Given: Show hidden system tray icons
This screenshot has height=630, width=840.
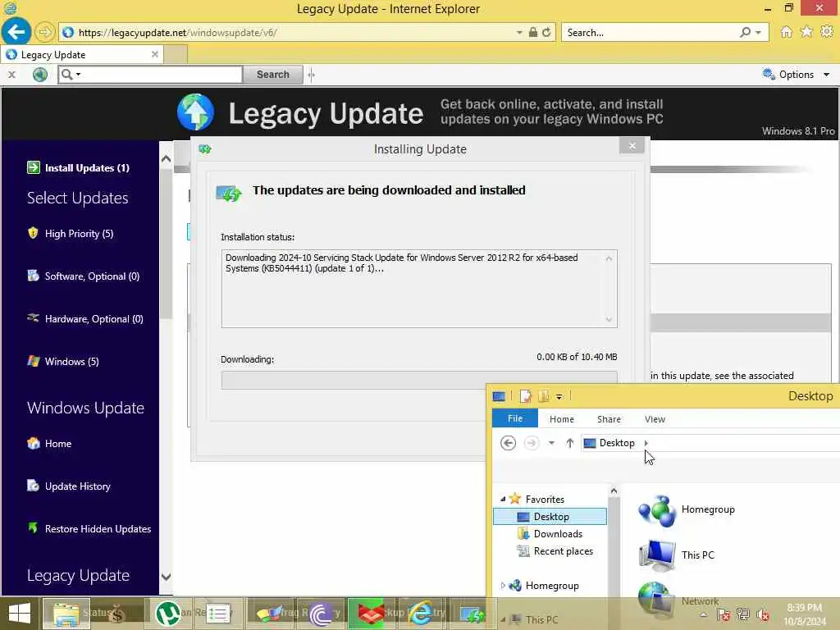Looking at the screenshot, I should (703, 615).
